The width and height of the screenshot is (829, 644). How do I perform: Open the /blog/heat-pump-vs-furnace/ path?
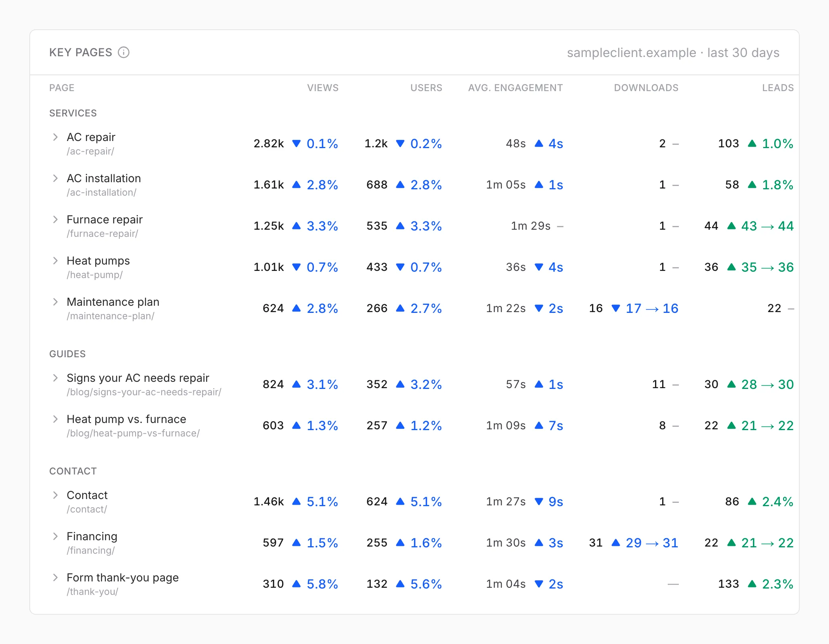pyautogui.click(x=133, y=433)
